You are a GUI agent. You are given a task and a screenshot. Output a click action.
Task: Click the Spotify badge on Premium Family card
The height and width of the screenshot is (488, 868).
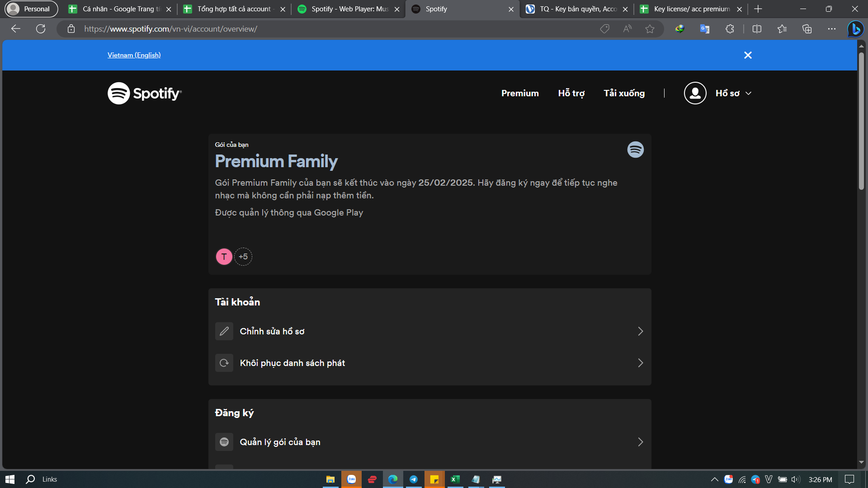coord(636,150)
